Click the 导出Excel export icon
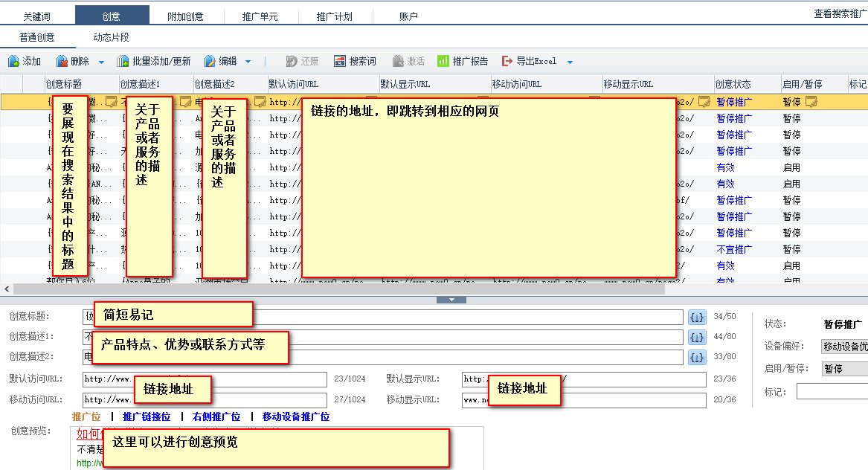The height and width of the screenshot is (470, 868). coord(507,61)
